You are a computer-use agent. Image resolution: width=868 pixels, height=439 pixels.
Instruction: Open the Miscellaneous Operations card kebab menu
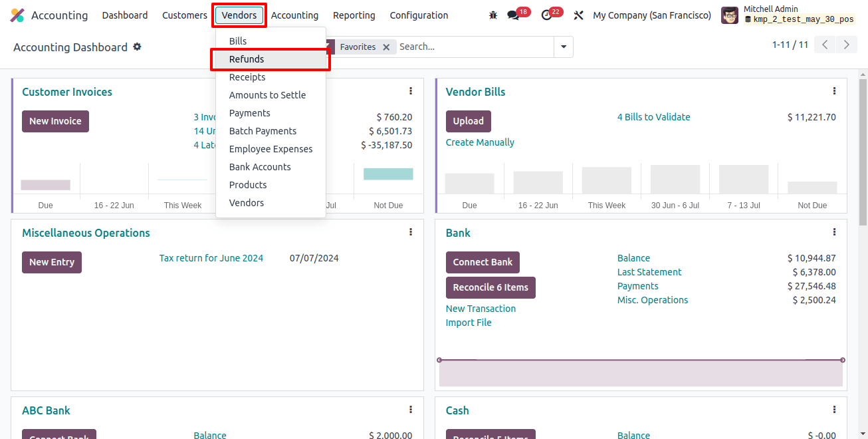411,232
